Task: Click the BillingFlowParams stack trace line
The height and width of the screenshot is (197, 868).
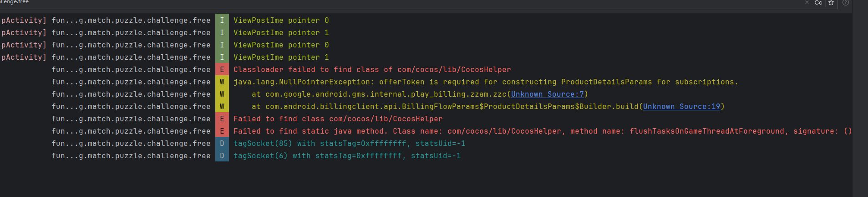Action: 446,107
